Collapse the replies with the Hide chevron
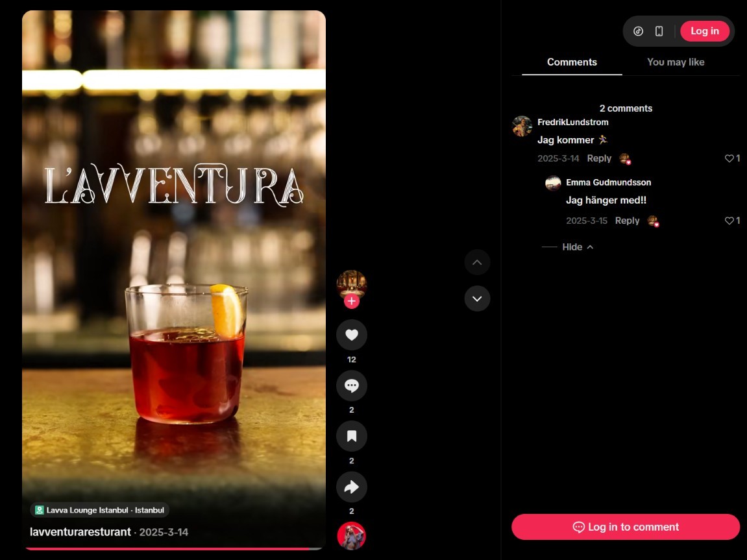The image size is (747, 560). 578,247
